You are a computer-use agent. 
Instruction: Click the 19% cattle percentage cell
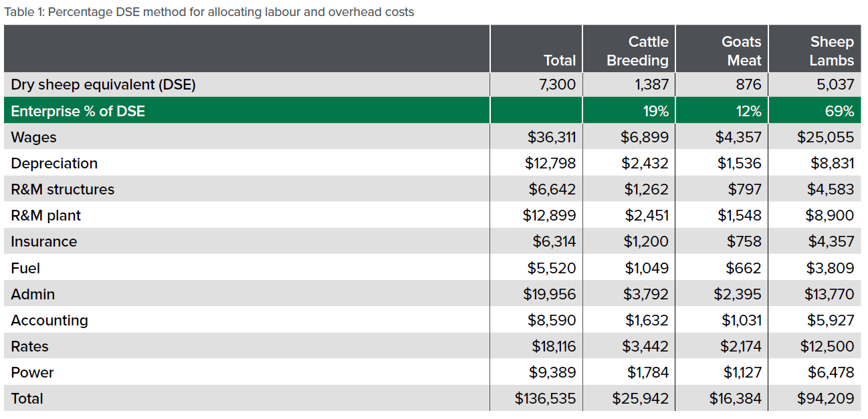tap(655, 111)
